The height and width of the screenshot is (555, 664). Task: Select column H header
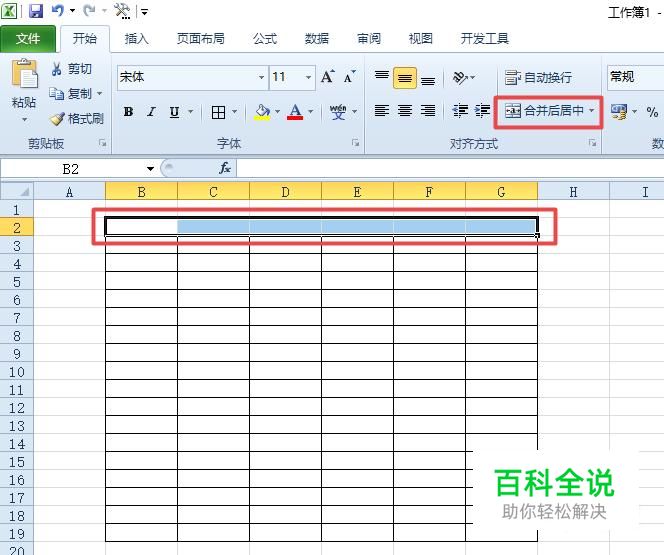pyautogui.click(x=573, y=192)
